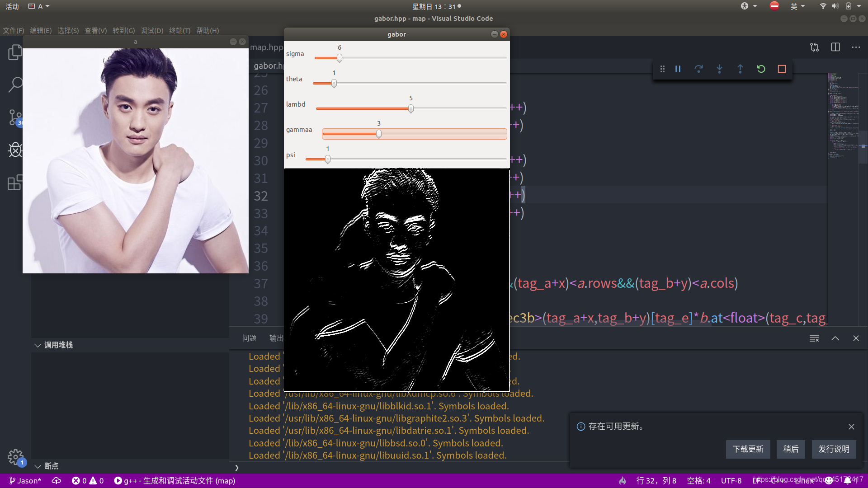Click the UTF-8 encoding indicator

pos(731,481)
